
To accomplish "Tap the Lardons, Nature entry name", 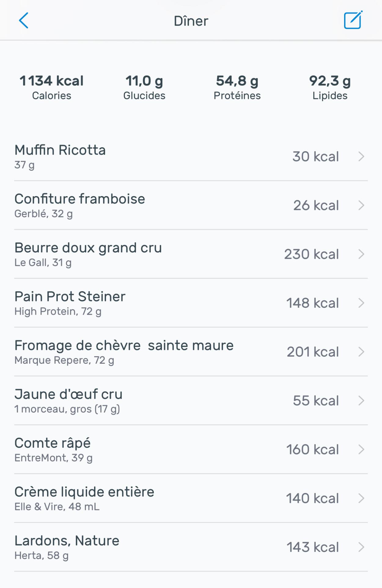I will pyautogui.click(x=67, y=541).
